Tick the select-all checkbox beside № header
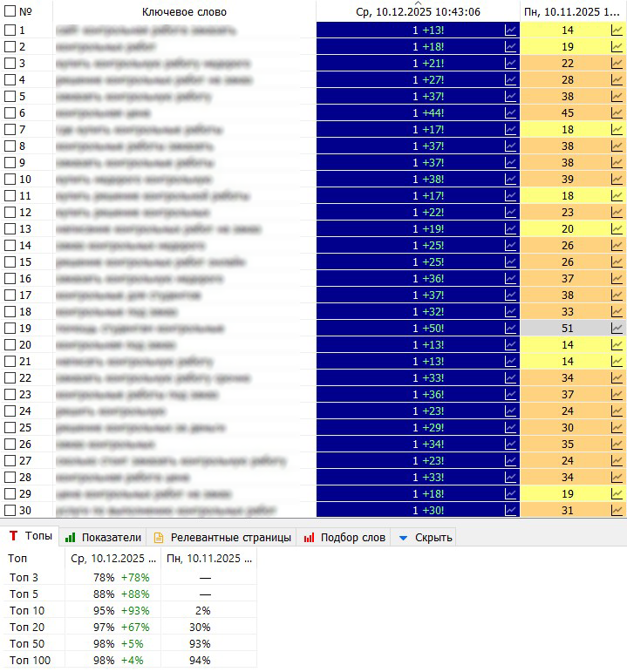The width and height of the screenshot is (627, 672). tap(10, 12)
